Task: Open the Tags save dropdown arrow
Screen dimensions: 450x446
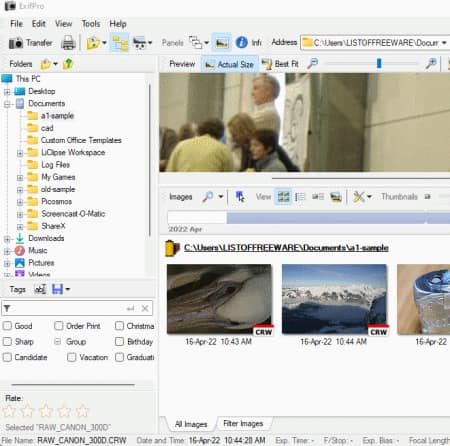Action: click(x=68, y=289)
